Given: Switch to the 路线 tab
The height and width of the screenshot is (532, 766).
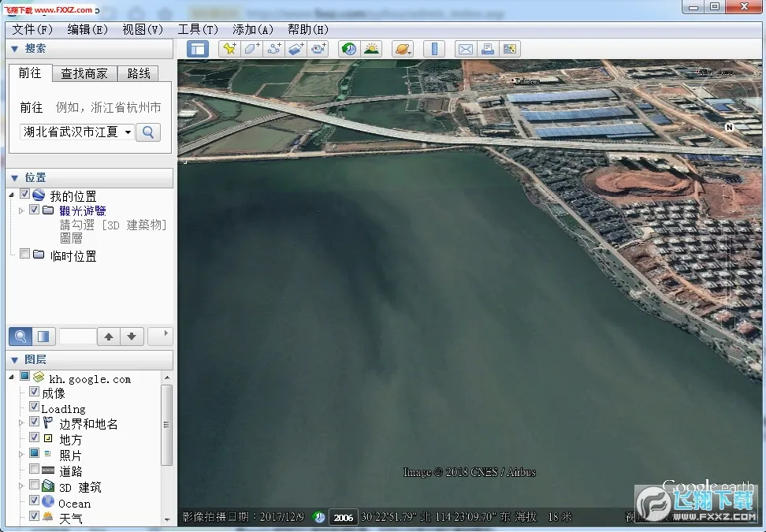Looking at the screenshot, I should coord(138,73).
